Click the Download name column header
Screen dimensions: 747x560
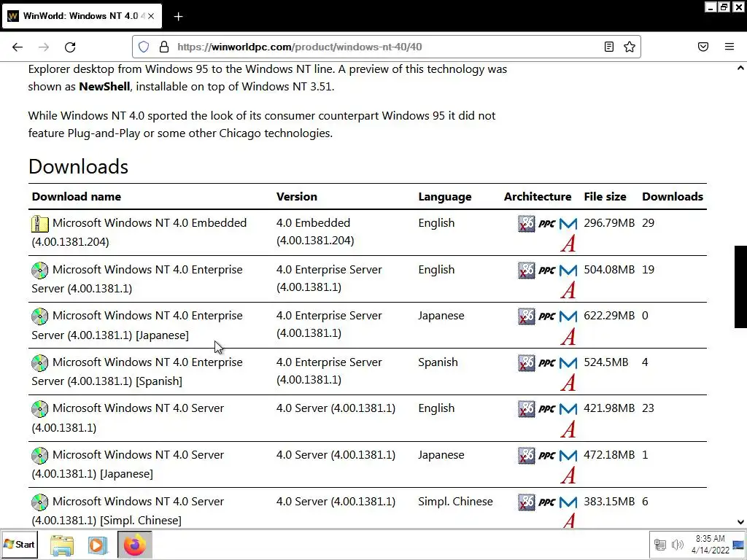tap(76, 197)
